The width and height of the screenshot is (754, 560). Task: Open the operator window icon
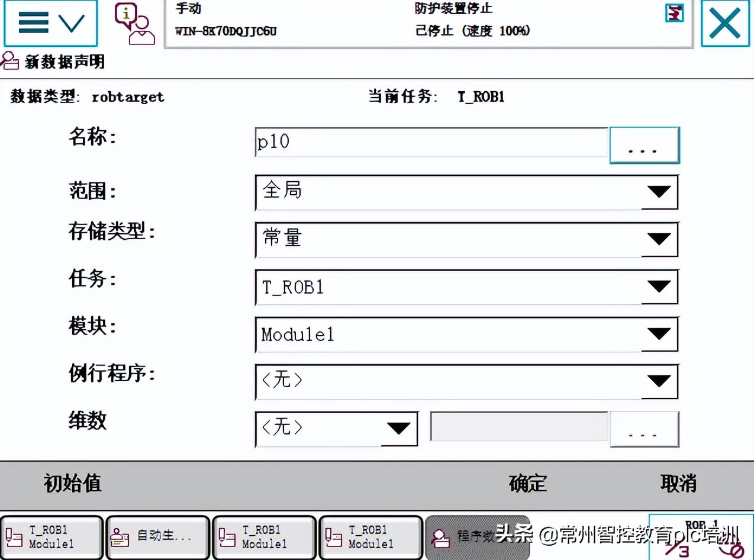(x=135, y=24)
